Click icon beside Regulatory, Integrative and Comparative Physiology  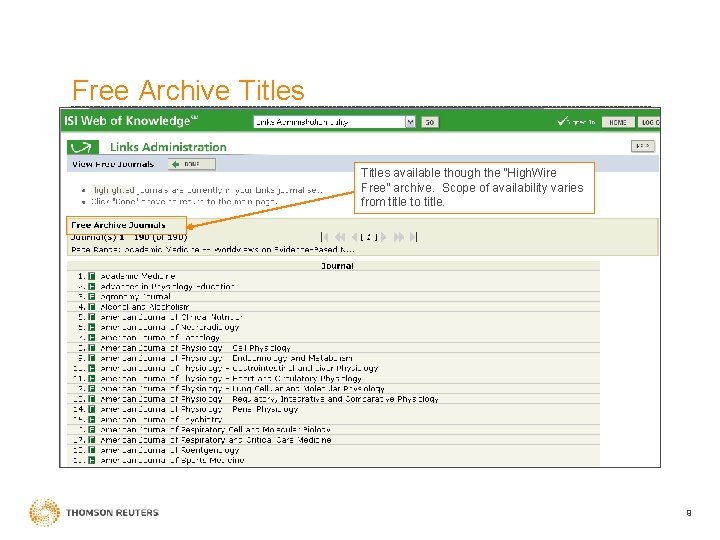(92, 399)
